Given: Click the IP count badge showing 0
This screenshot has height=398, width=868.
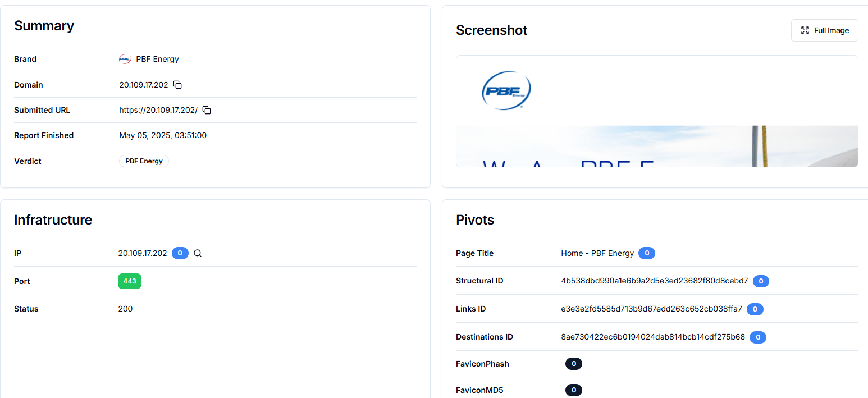Looking at the screenshot, I should coord(180,253).
